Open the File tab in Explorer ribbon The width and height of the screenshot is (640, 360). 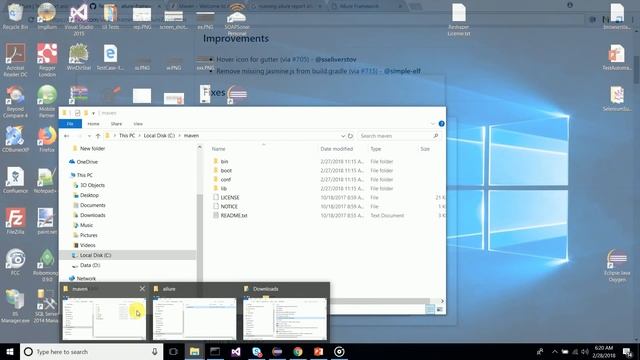[70, 124]
